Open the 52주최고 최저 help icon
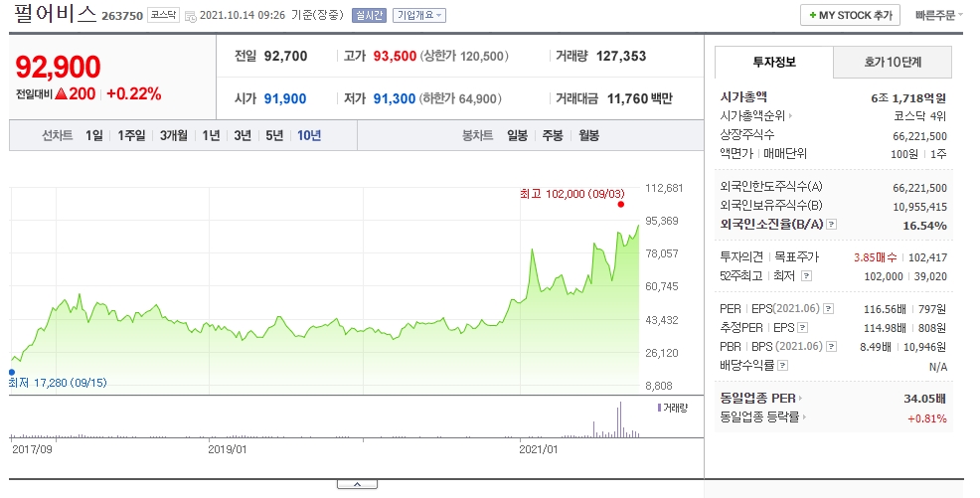 [806, 275]
